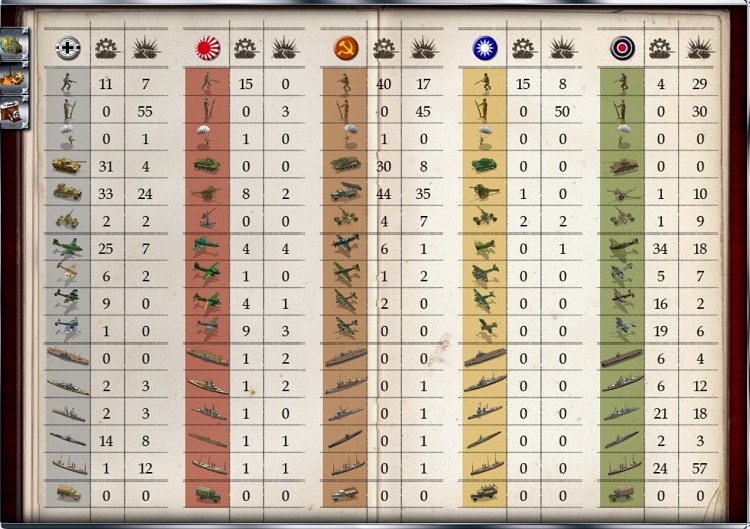Click British fighter produced value "34"
Screen dimensions: 750x529
click(661, 249)
